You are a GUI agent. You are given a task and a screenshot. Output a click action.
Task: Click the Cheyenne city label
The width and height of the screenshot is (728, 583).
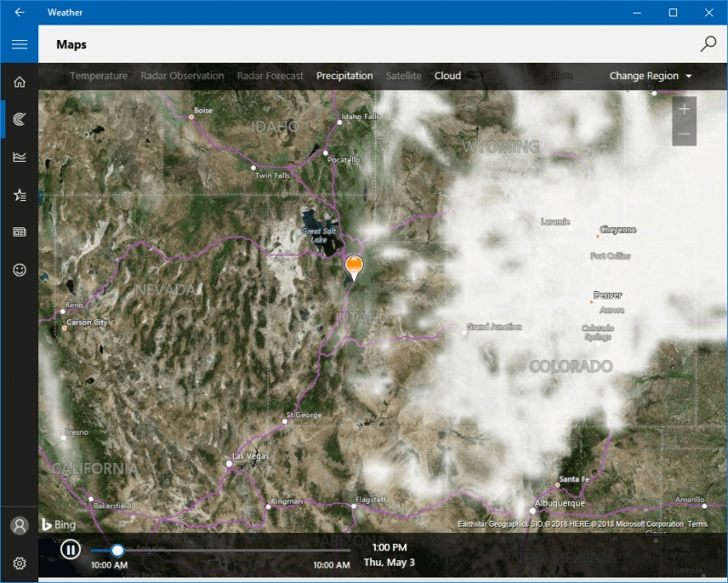pos(618,229)
